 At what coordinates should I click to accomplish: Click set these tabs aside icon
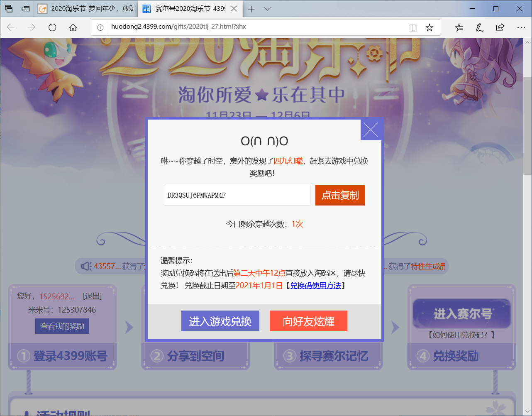[25, 9]
